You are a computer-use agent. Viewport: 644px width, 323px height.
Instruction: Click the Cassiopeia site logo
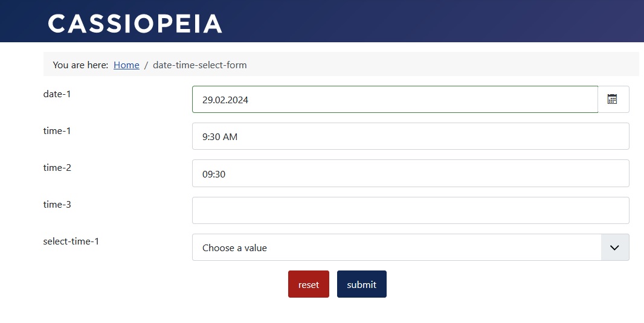135,24
